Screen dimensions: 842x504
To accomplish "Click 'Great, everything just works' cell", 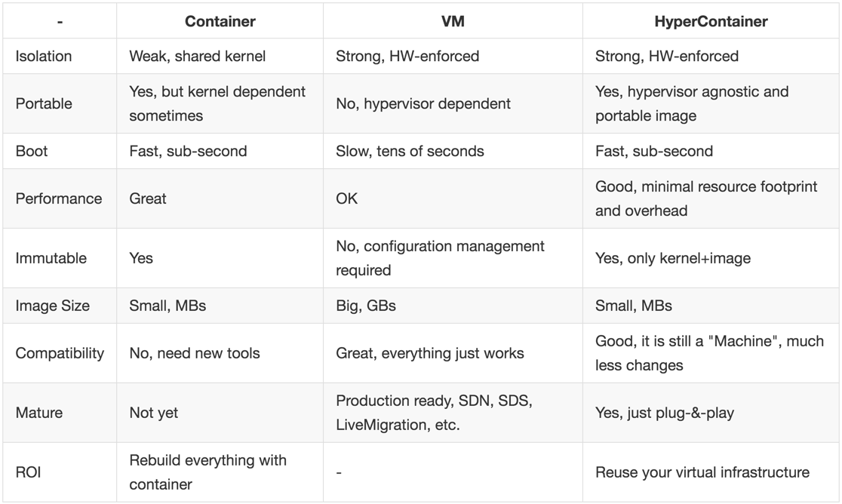I will [429, 353].
